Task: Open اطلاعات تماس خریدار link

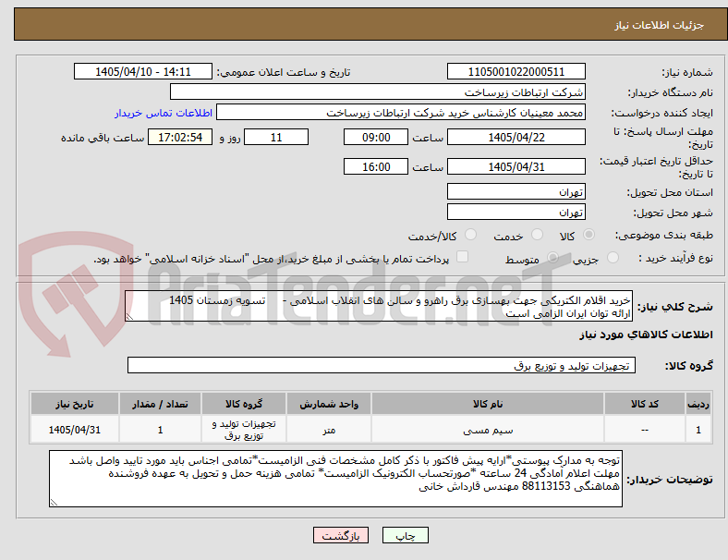Action: click(x=164, y=114)
